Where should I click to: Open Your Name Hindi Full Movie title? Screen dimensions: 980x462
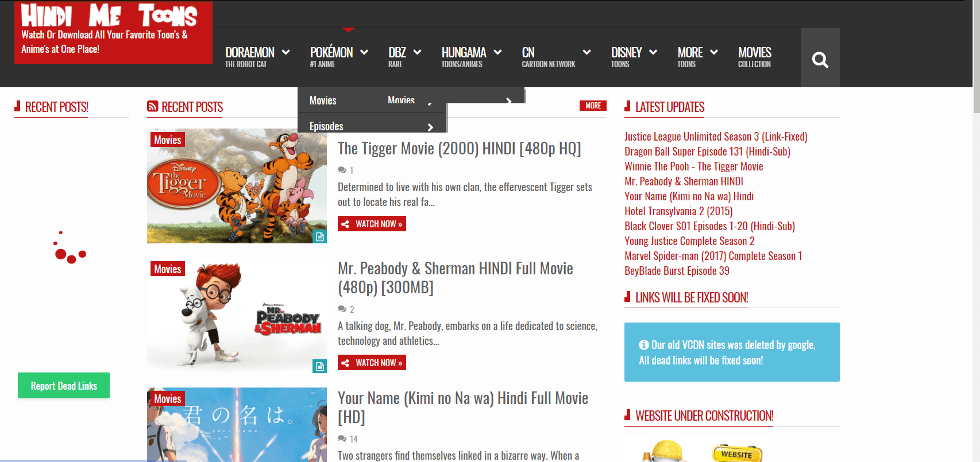pos(463,407)
